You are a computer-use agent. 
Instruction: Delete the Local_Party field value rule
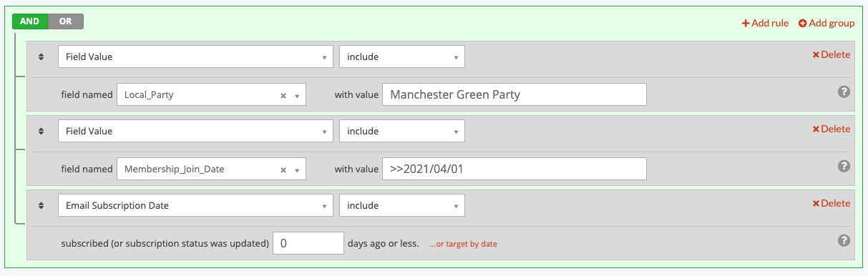(x=832, y=54)
